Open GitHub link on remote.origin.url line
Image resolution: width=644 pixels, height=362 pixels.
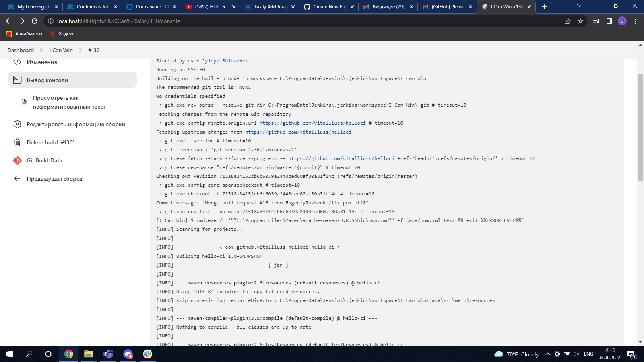point(313,123)
